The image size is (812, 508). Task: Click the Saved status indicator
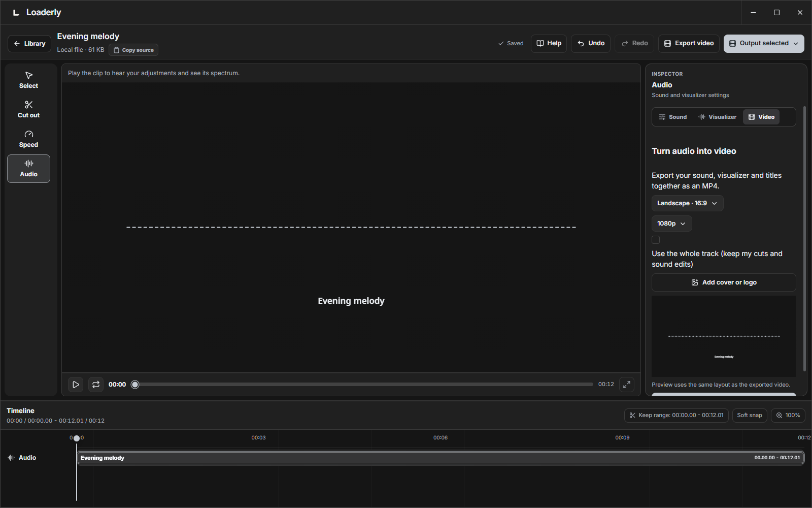(511, 43)
